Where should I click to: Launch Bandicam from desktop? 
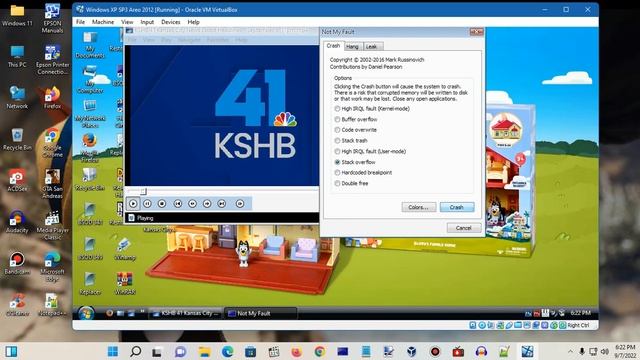pyautogui.click(x=17, y=263)
